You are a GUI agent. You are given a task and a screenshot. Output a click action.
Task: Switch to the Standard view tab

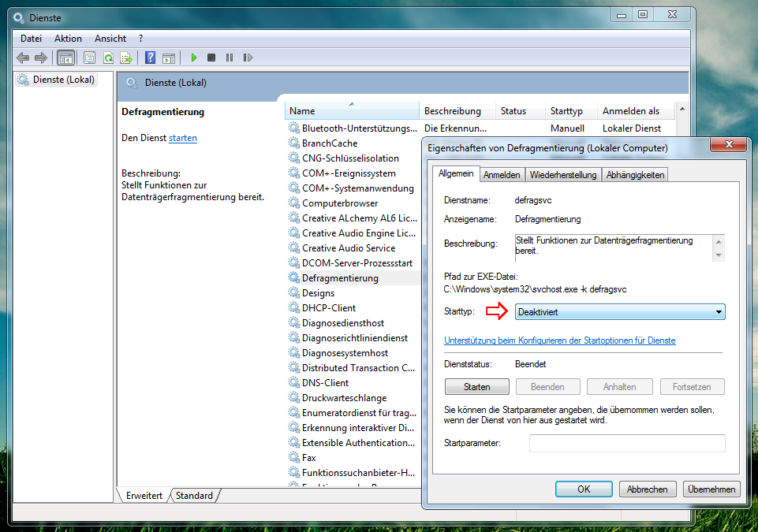click(x=194, y=495)
